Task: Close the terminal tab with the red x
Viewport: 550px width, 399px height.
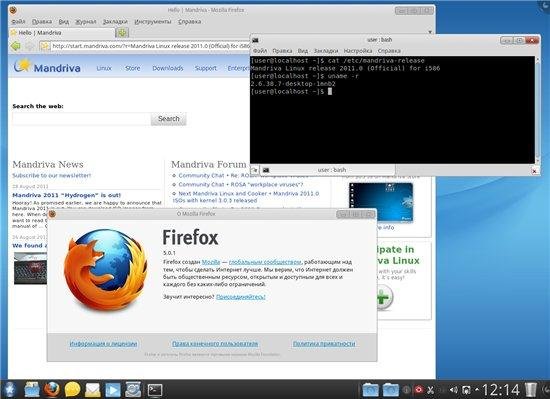Action: (x=534, y=171)
